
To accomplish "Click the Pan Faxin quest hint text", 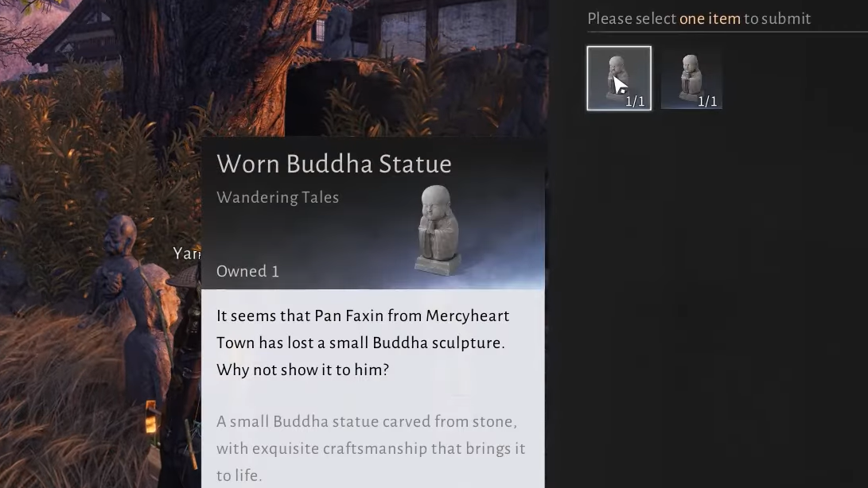I will (363, 343).
